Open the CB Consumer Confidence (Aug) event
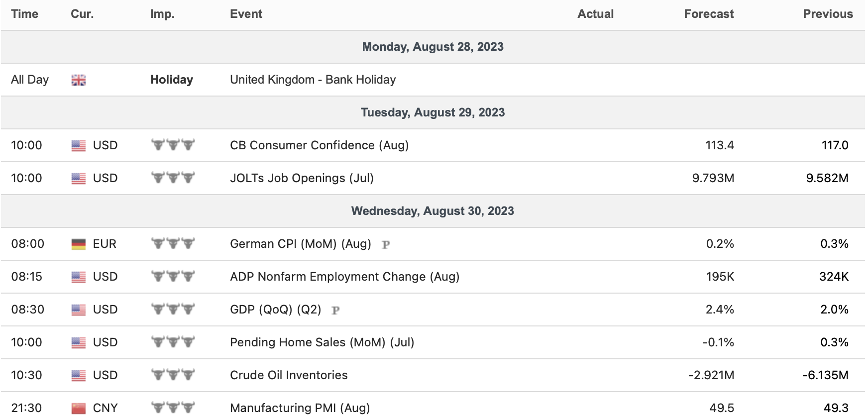The height and width of the screenshot is (420, 868). (x=319, y=145)
